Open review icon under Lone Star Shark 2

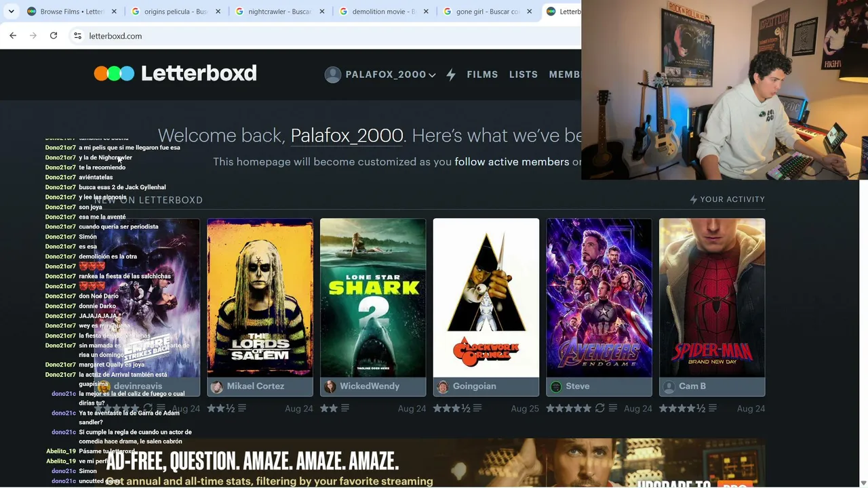pos(345,408)
